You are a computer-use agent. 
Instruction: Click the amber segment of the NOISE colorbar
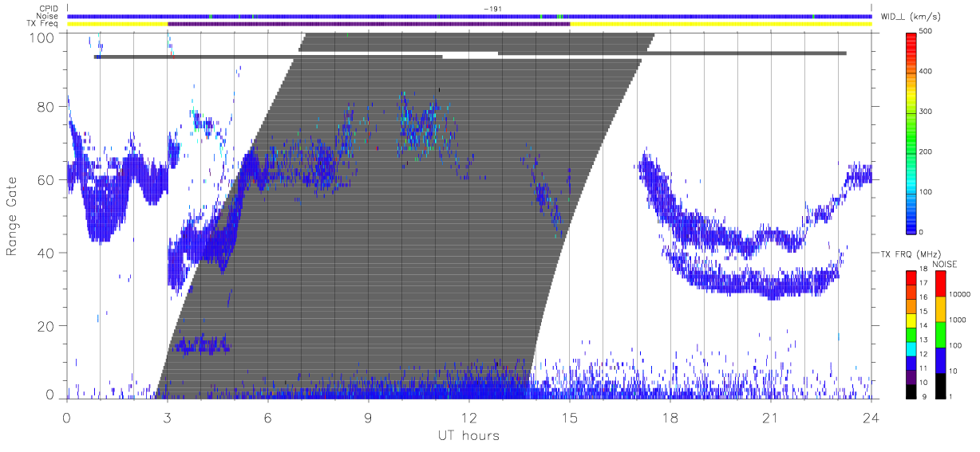941,309
